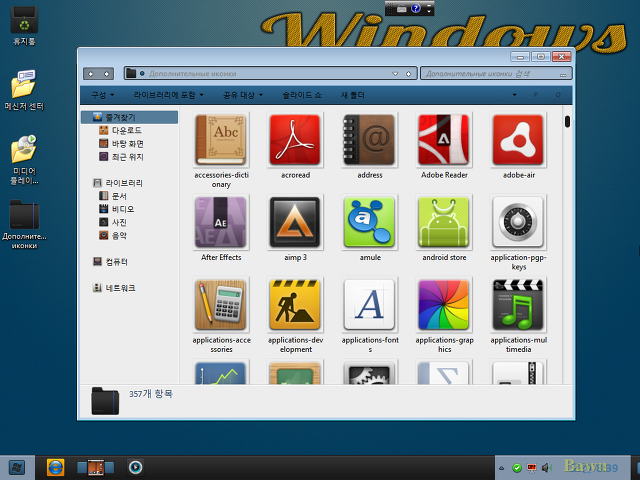Select the accessories-dictionary icon
The width and height of the screenshot is (640, 480).
click(x=221, y=140)
